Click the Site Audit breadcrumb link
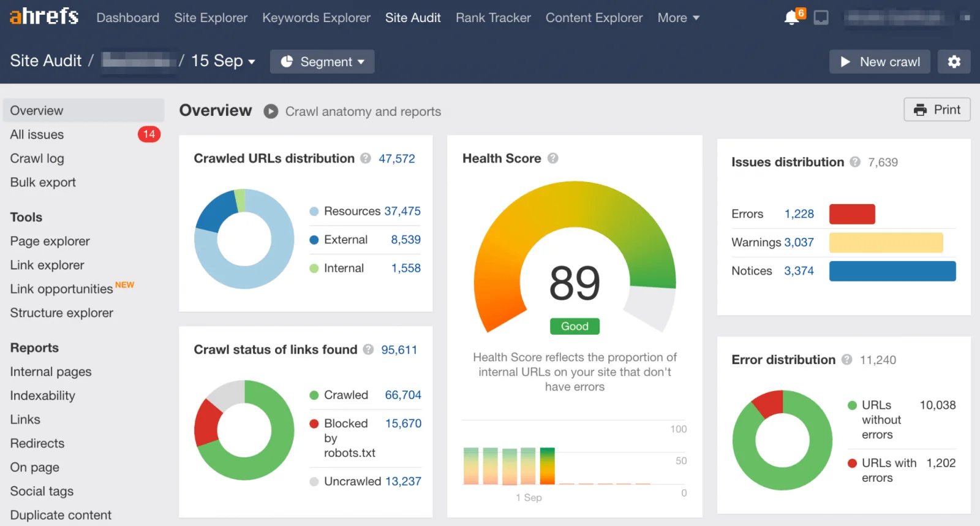 pos(46,61)
